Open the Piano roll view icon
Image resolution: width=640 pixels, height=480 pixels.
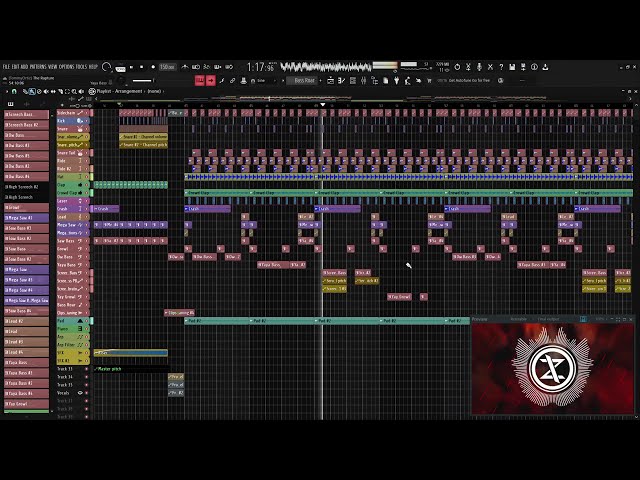342,81
